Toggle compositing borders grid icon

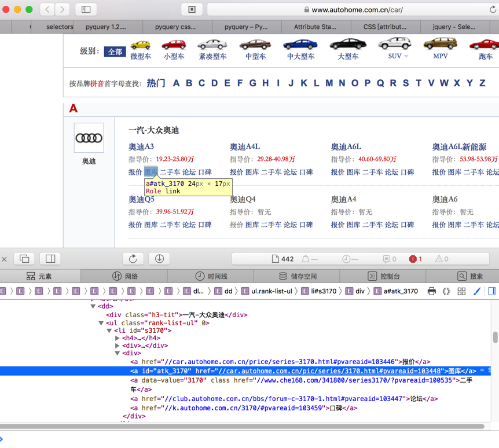click(461, 291)
